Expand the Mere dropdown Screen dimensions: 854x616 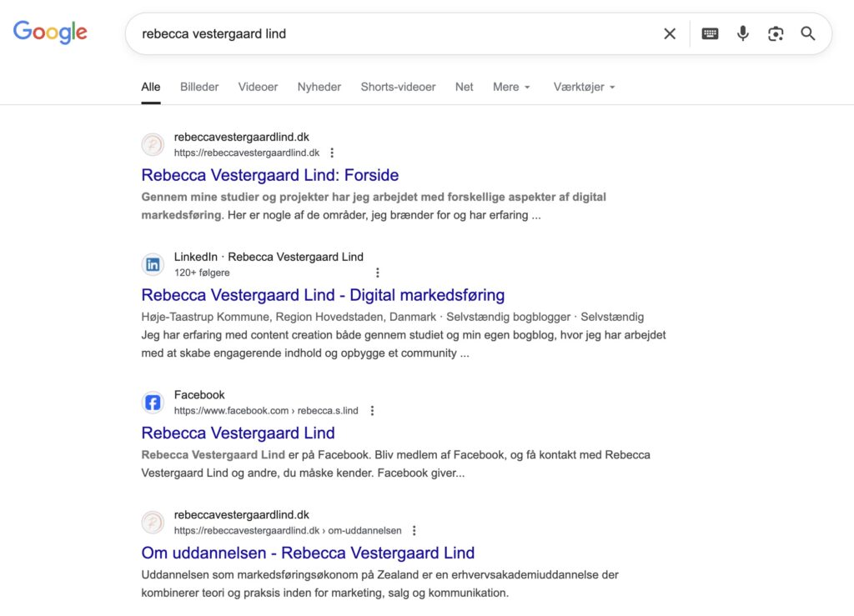pyautogui.click(x=511, y=87)
